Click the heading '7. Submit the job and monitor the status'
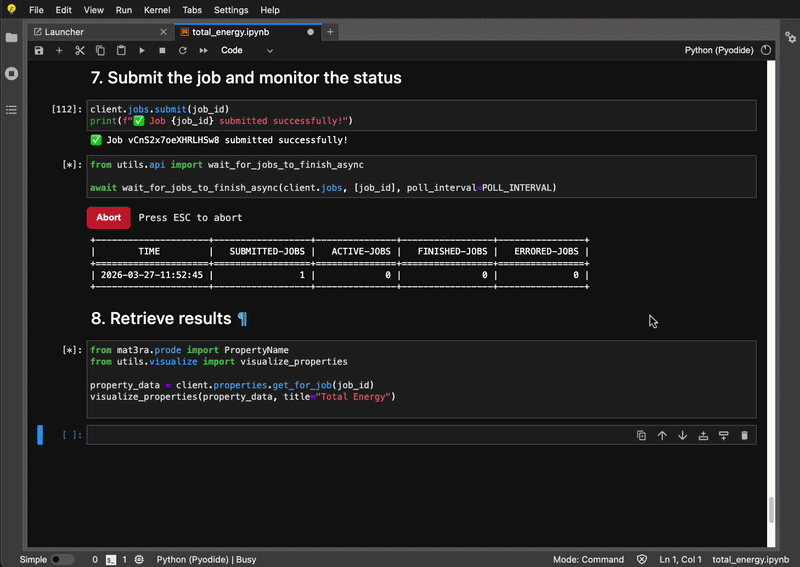This screenshot has width=800, height=567. (246, 78)
